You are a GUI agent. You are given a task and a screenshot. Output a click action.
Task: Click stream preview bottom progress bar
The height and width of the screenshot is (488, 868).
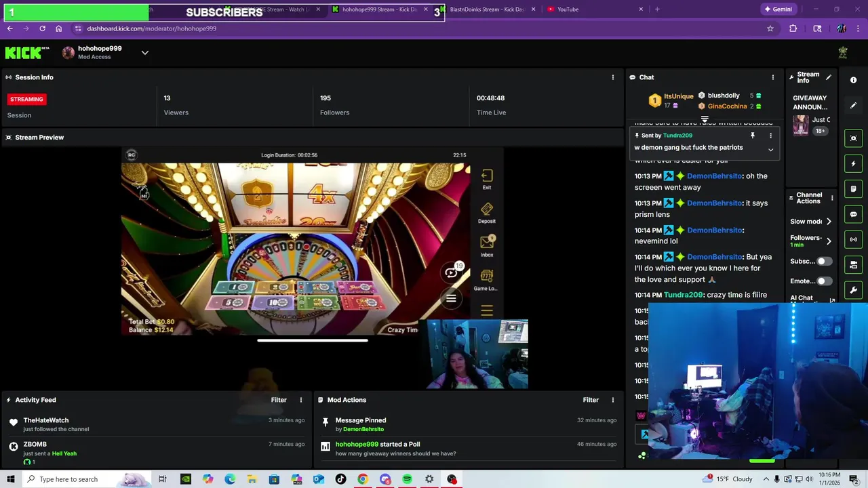point(313,340)
